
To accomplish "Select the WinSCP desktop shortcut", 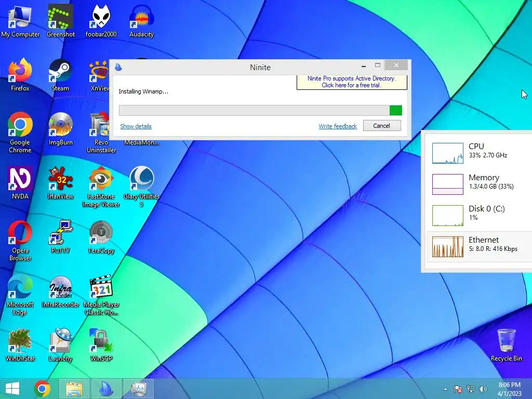I will 101,345.
